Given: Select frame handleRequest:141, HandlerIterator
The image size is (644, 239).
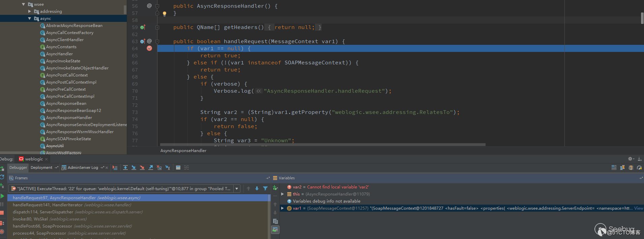Looking at the screenshot, I should click(x=139, y=205).
